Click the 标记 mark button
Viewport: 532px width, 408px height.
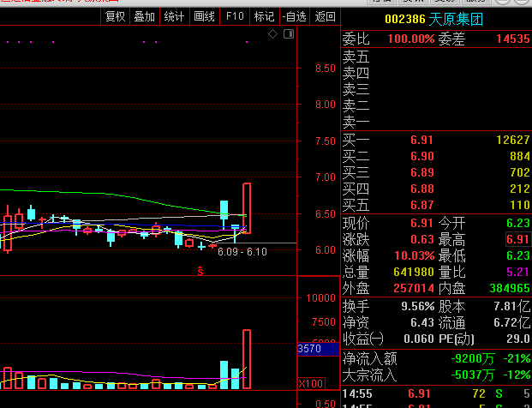point(264,16)
